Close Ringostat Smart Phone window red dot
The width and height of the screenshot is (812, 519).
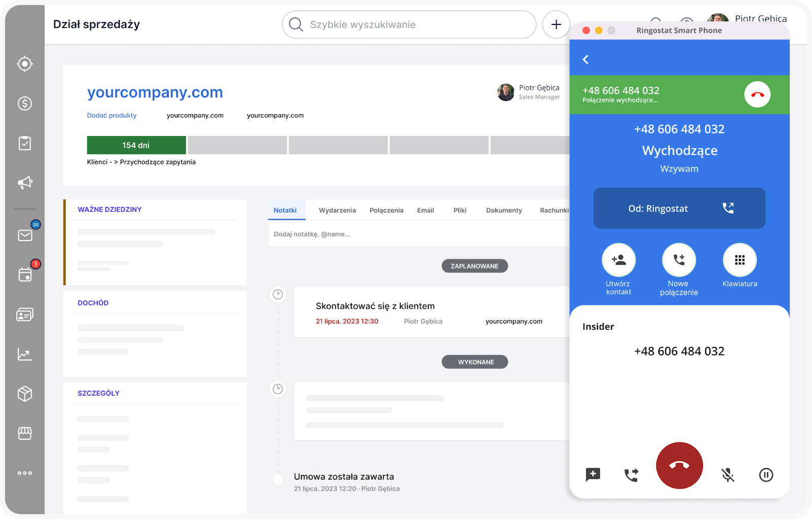tap(586, 30)
